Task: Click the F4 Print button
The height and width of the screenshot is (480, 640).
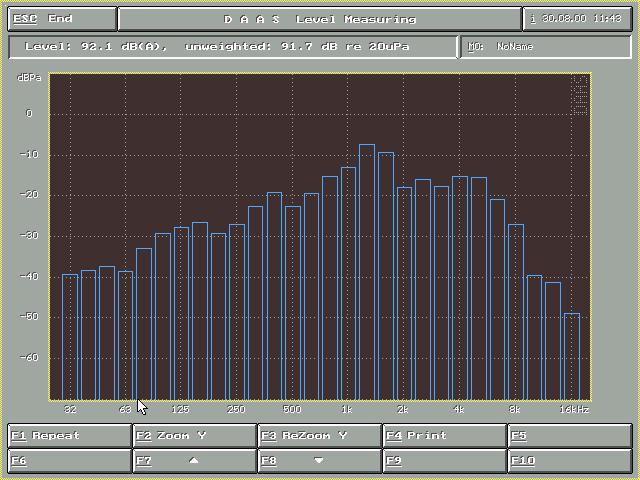Action: 444,436
